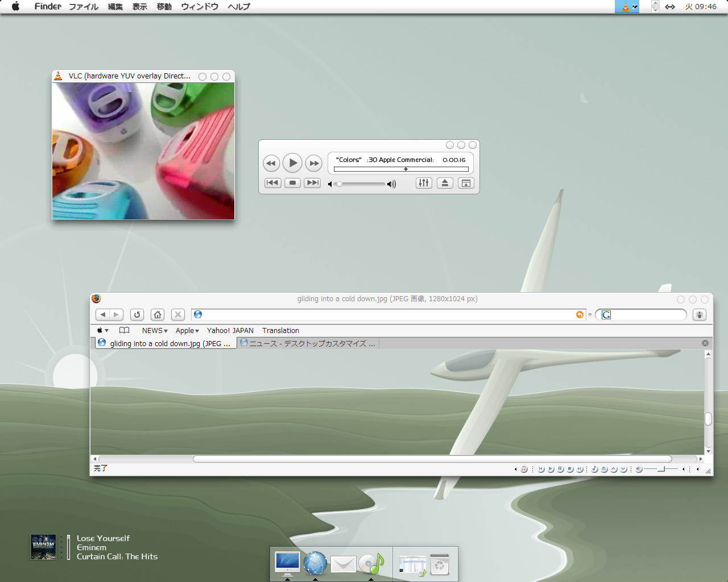Click the eject button in VLC controller
The height and width of the screenshot is (582, 728).
coord(445,183)
